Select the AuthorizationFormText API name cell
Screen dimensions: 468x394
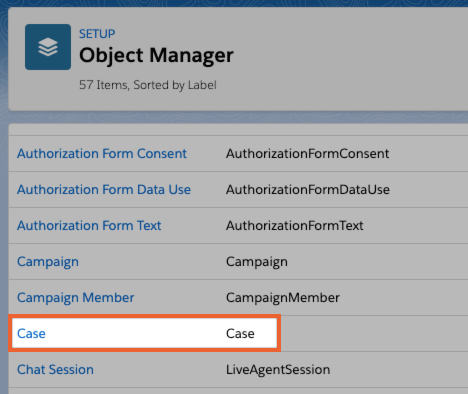(295, 226)
